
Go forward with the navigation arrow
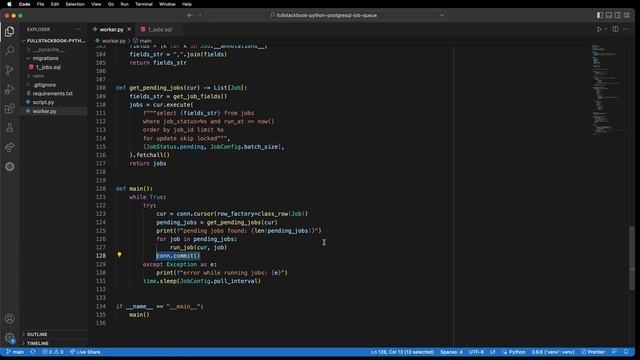click(x=200, y=15)
